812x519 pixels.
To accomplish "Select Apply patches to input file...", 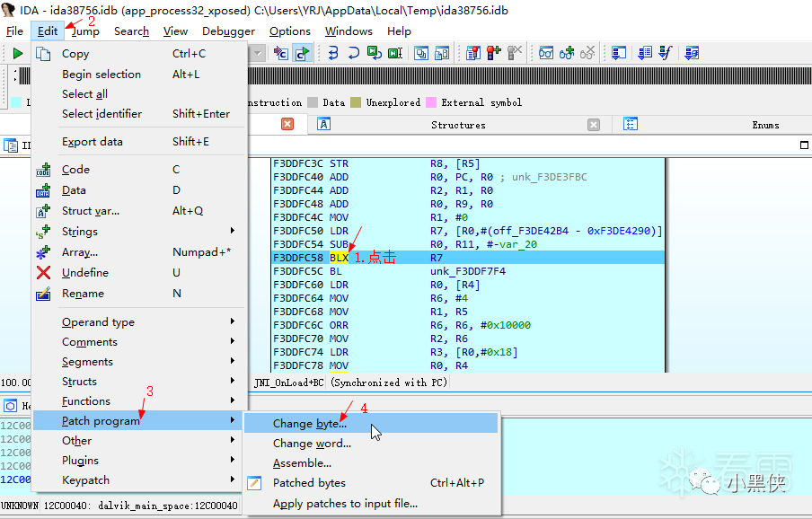I will [371, 504].
